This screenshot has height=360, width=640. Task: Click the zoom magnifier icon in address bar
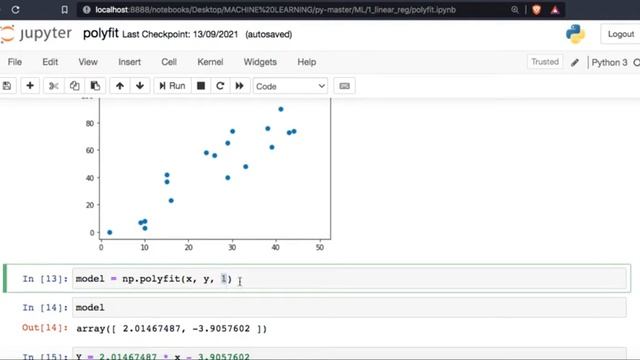pyautogui.click(x=515, y=9)
